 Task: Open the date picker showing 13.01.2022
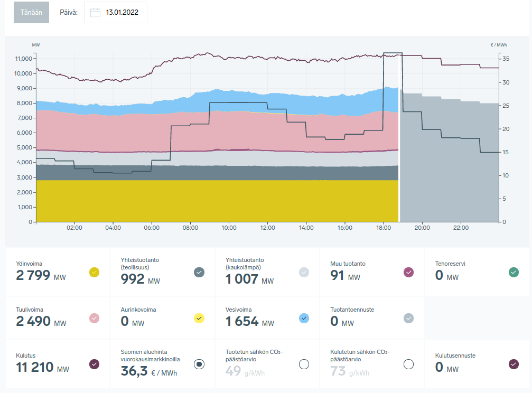click(x=122, y=13)
